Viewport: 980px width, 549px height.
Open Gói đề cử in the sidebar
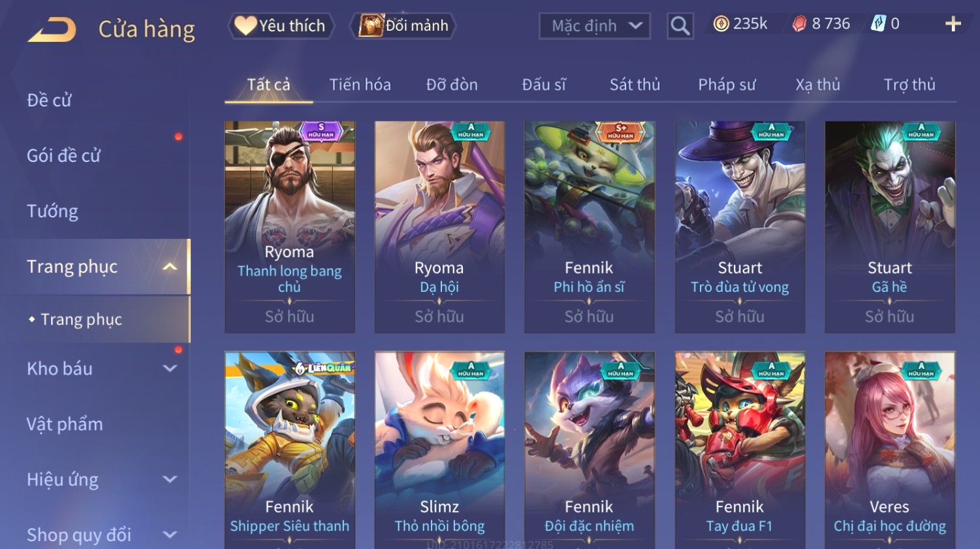coord(63,155)
